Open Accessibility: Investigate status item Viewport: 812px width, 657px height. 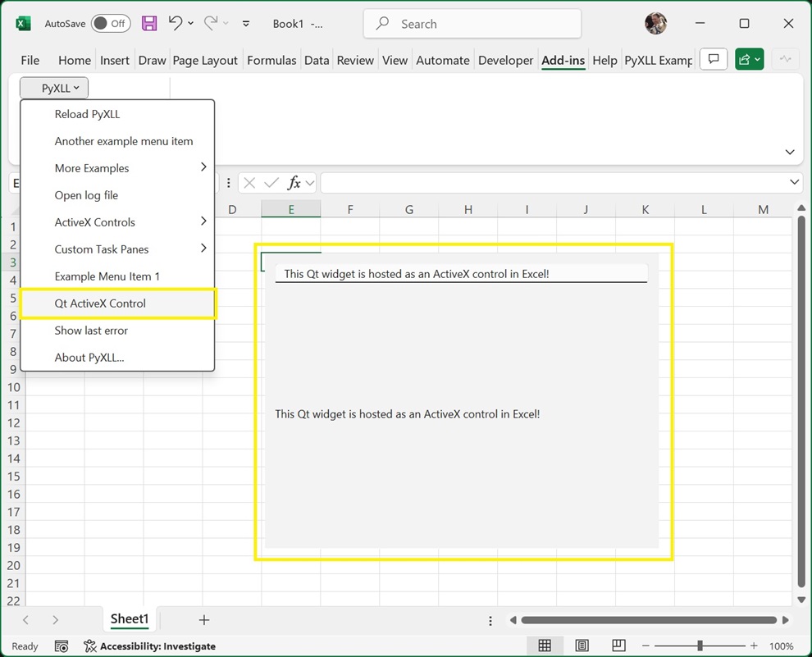tap(149, 646)
